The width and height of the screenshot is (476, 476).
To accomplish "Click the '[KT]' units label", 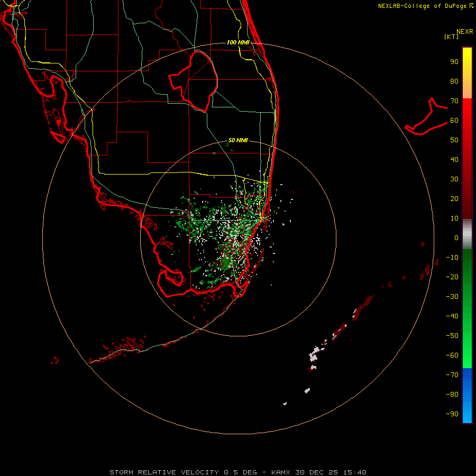I will point(452,36).
